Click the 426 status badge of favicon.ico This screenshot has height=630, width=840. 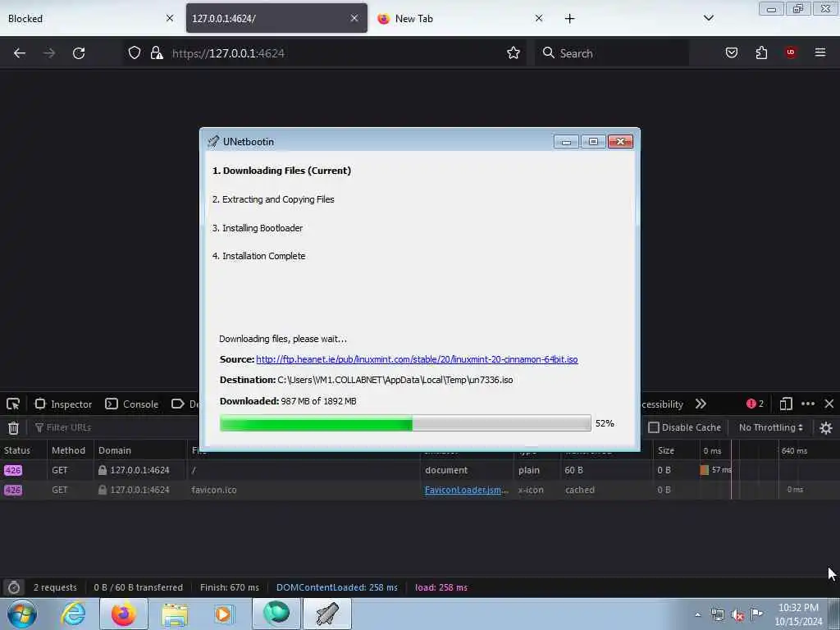[x=13, y=490]
